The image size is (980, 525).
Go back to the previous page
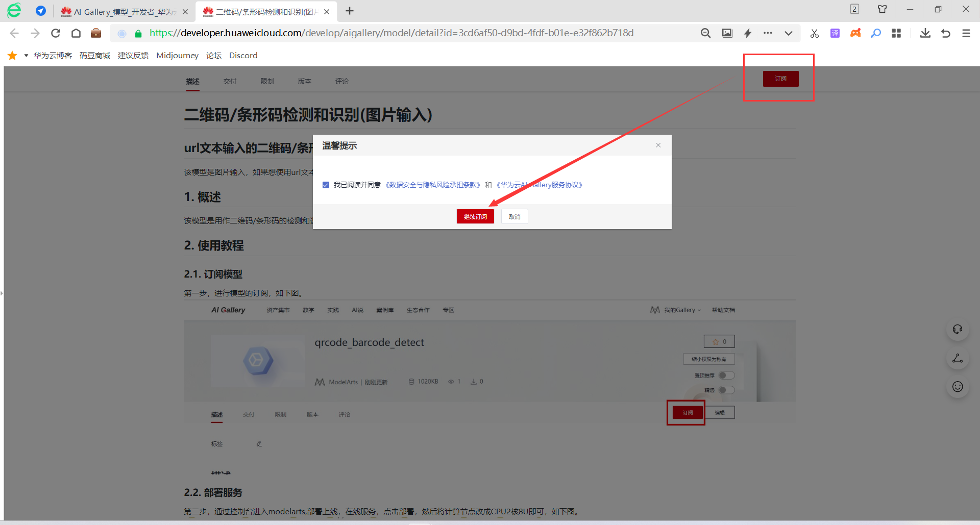pyautogui.click(x=14, y=33)
